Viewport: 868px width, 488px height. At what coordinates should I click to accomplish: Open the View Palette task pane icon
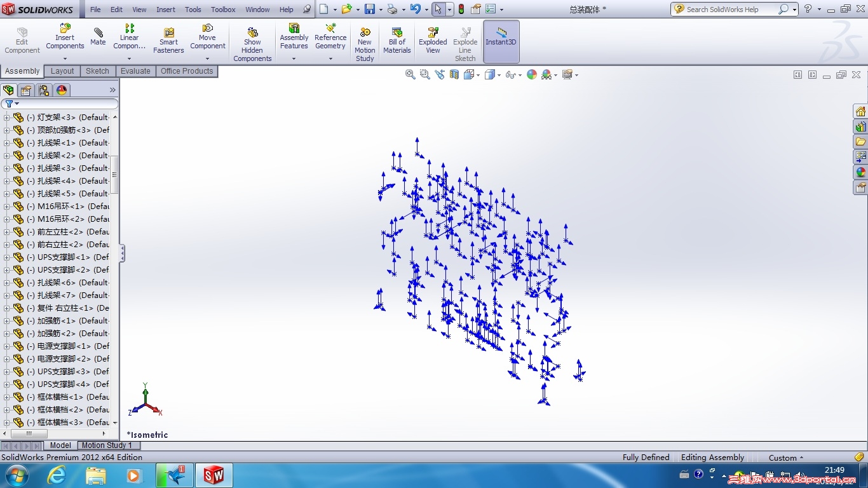[861, 157]
